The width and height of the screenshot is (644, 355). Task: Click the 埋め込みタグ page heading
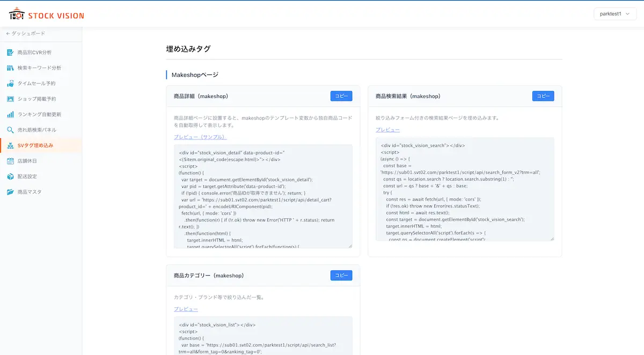click(x=188, y=49)
